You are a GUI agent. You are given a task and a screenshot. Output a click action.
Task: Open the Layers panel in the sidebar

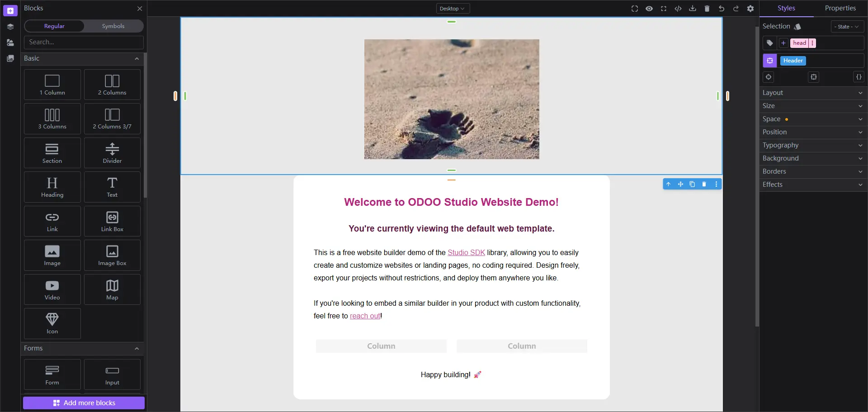[10, 27]
